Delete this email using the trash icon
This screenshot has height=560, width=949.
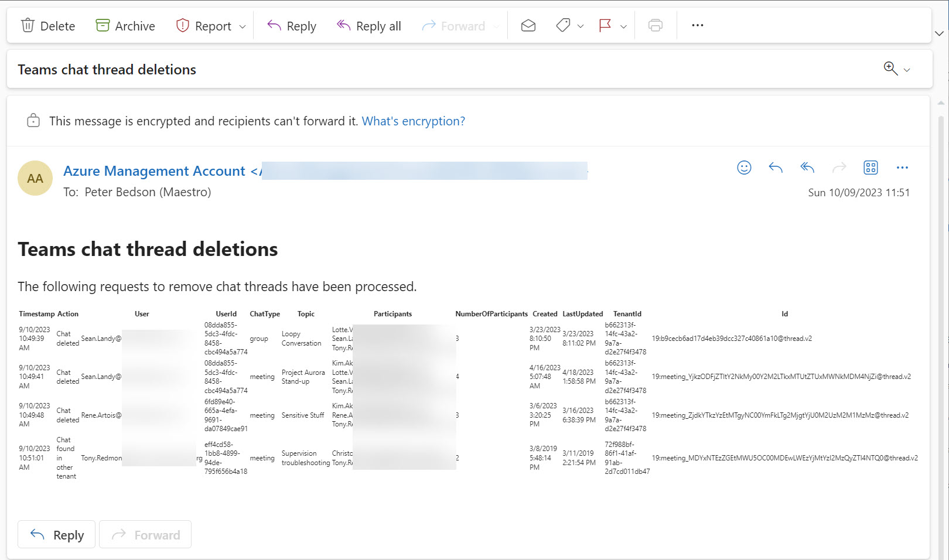(x=47, y=25)
